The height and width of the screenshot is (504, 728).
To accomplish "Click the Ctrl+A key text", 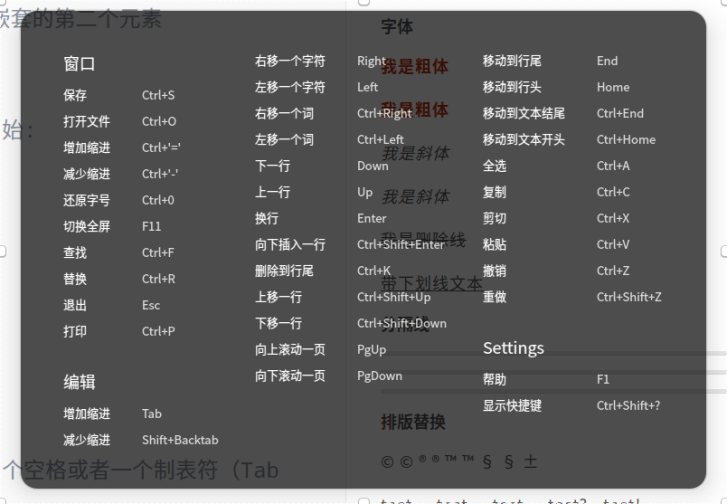I will click(x=613, y=166).
